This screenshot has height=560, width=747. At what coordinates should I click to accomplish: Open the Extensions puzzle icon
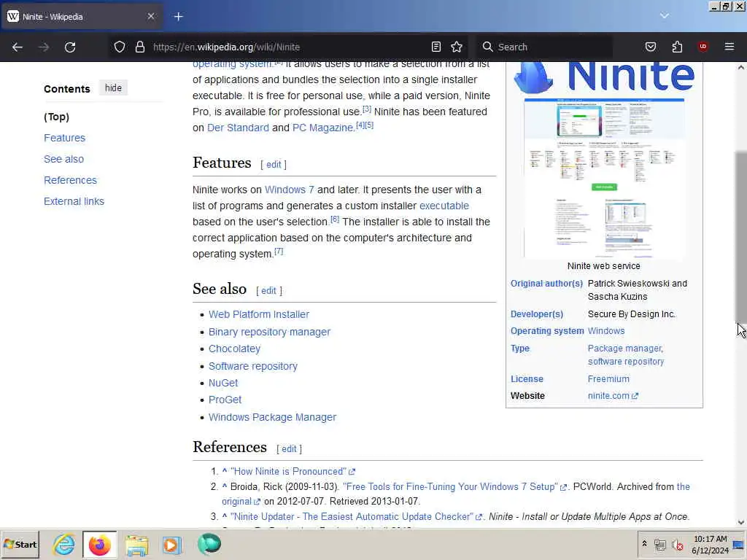(x=677, y=47)
